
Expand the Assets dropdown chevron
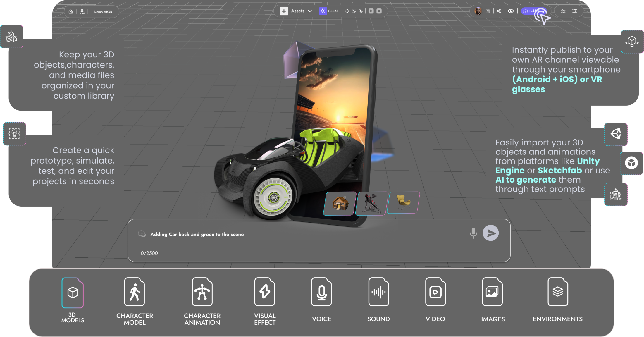pos(310,11)
